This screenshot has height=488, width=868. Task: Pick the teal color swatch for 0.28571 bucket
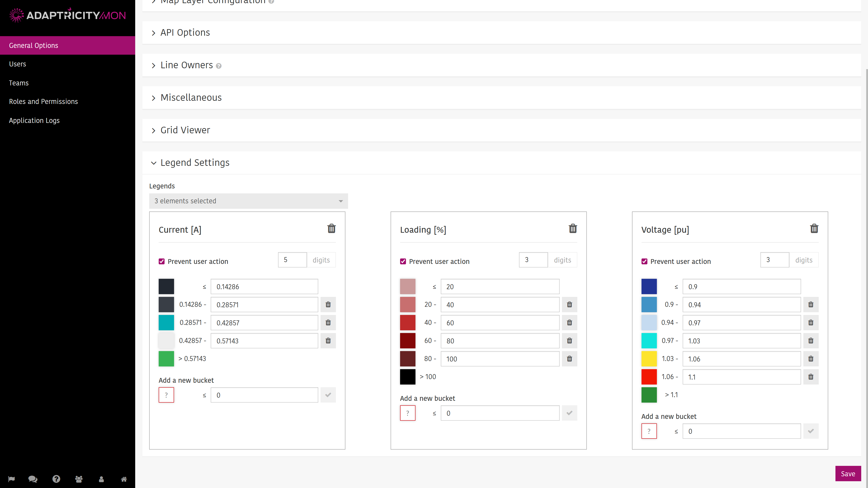pyautogui.click(x=166, y=323)
